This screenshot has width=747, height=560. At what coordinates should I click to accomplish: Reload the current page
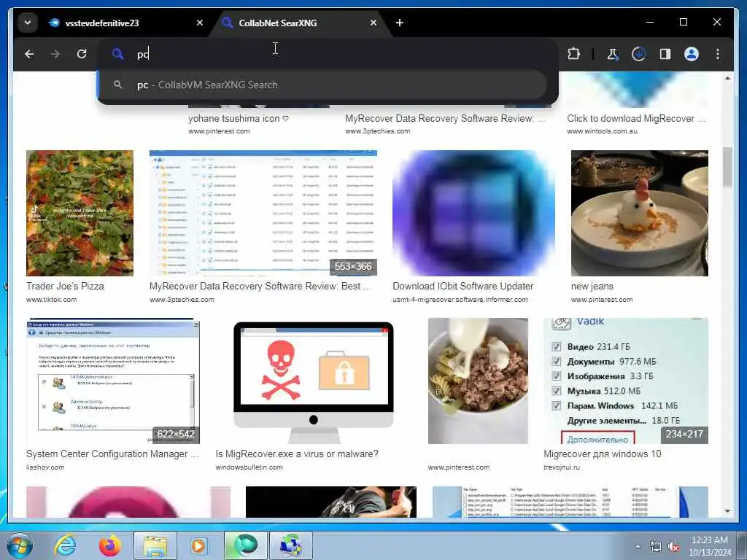pyautogui.click(x=82, y=54)
